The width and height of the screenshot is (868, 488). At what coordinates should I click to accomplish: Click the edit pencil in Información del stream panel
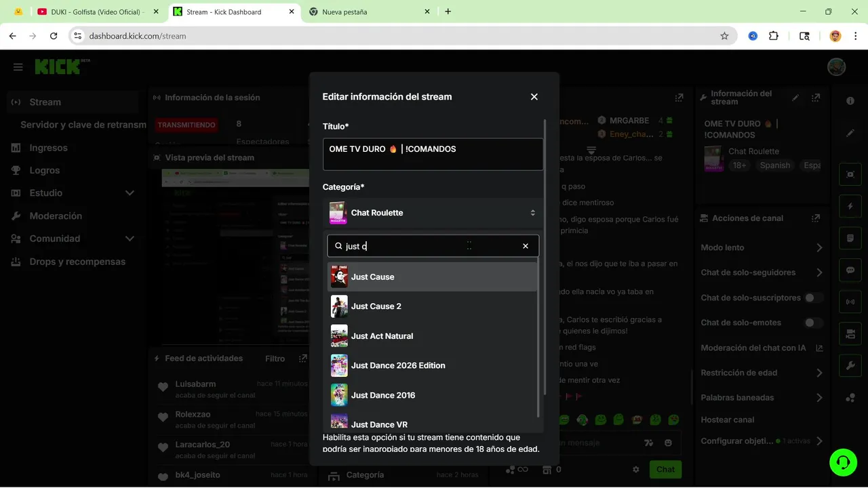(x=796, y=98)
